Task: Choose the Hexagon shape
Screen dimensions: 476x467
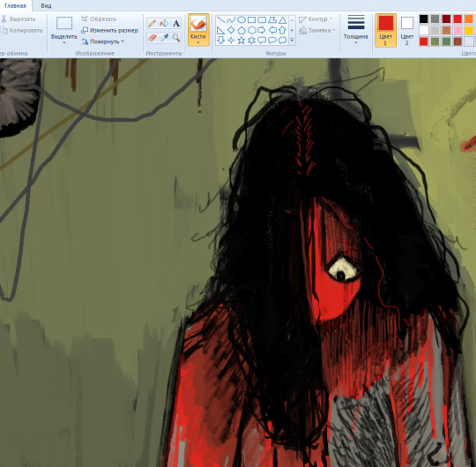Action: [251, 30]
